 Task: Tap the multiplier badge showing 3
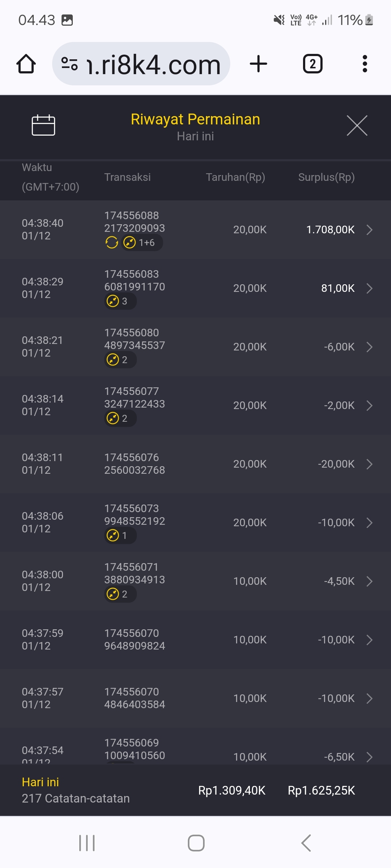click(x=120, y=301)
